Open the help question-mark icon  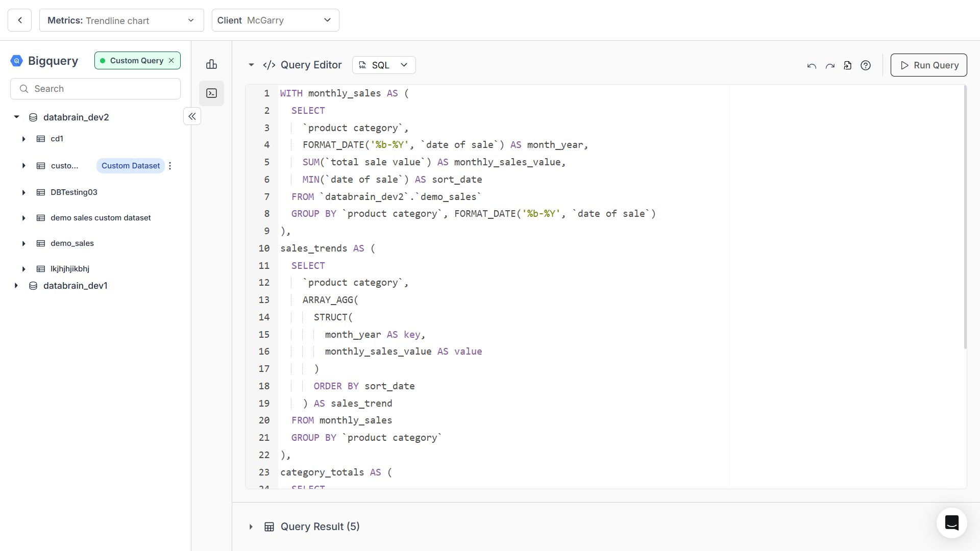point(866,65)
